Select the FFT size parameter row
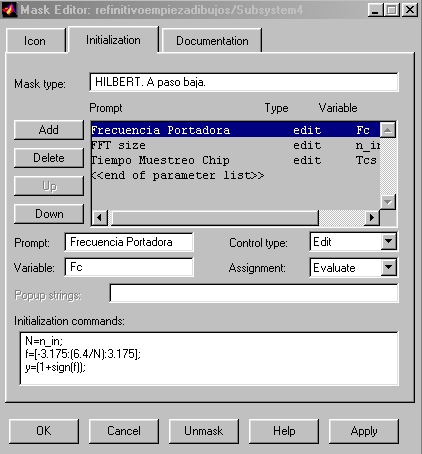The width and height of the screenshot is (422, 454). 236,145
